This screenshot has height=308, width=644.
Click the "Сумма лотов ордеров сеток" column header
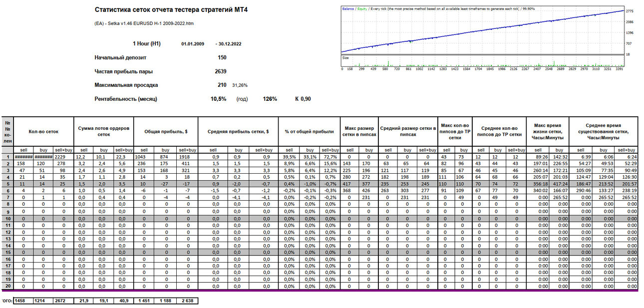(x=104, y=132)
